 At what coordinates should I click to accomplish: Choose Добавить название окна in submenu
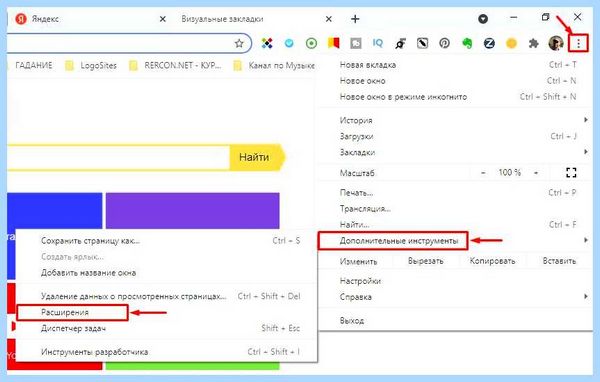point(166,273)
